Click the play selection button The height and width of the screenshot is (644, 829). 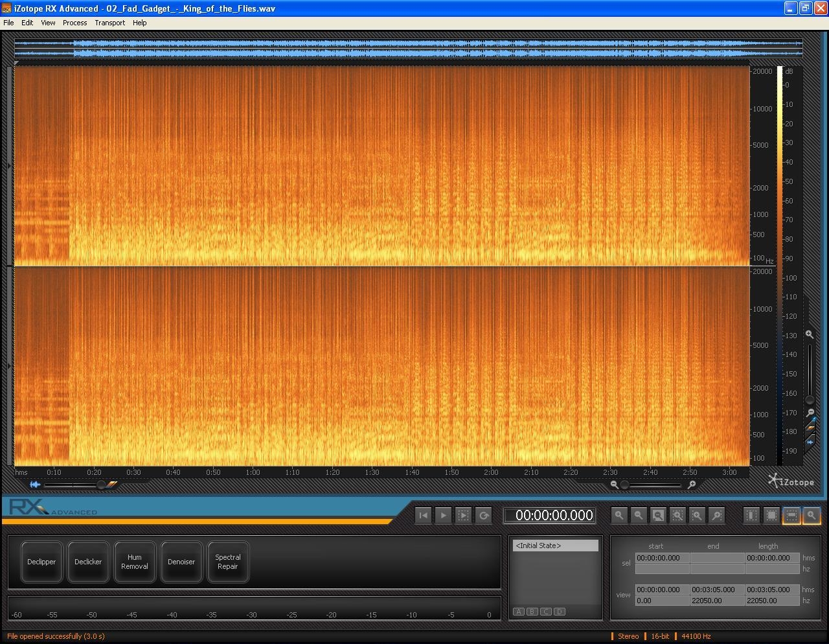[x=463, y=515]
